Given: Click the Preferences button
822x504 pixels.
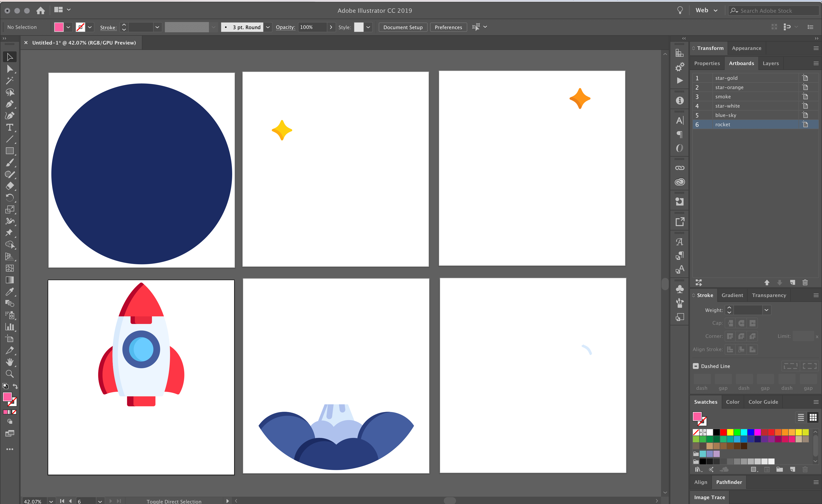Looking at the screenshot, I should click(x=448, y=27).
